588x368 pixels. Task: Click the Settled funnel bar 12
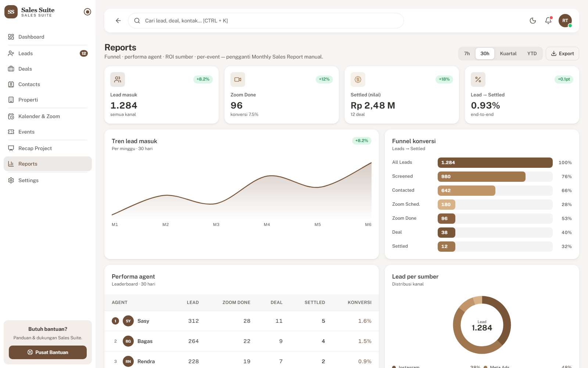point(447,247)
